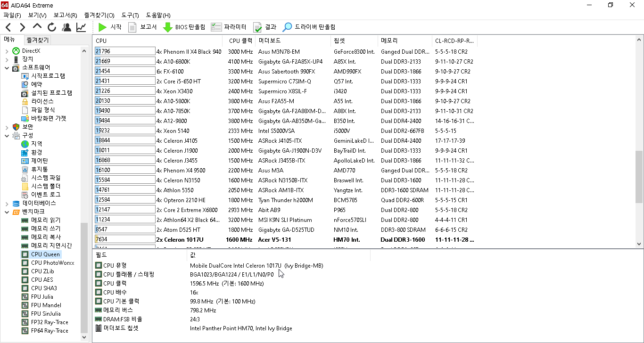Select the CPU PhotoWorxx benchmark
This screenshot has width=644, height=343.
point(53,262)
